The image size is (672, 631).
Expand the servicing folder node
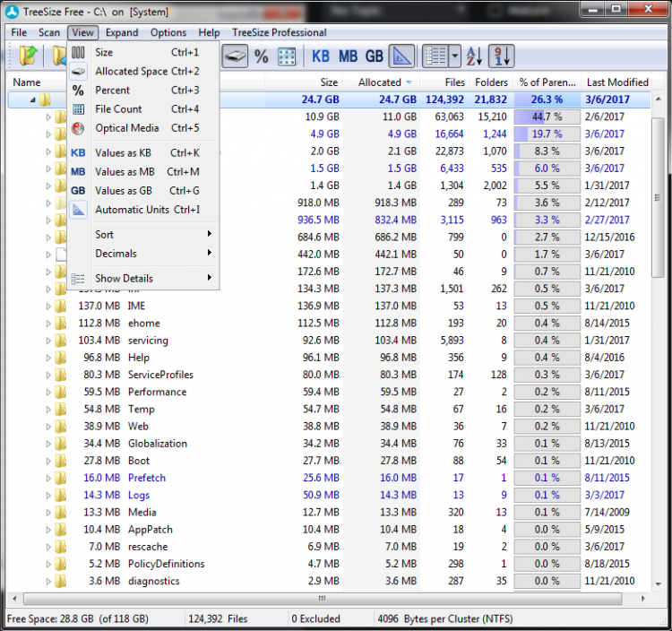coord(48,341)
